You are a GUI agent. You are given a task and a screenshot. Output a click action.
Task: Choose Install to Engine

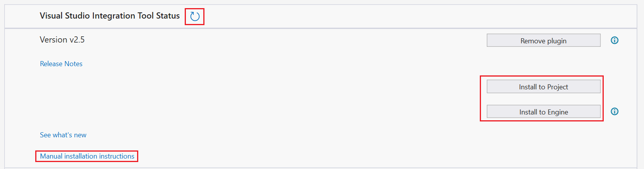click(543, 112)
